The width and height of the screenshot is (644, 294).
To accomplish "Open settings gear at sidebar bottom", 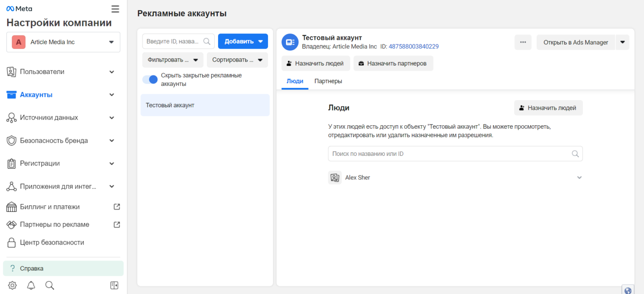I will 12,285.
